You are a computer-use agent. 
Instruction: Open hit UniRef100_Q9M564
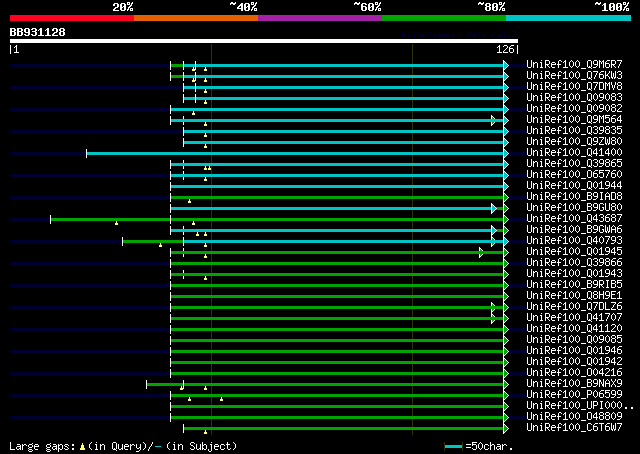(574, 120)
